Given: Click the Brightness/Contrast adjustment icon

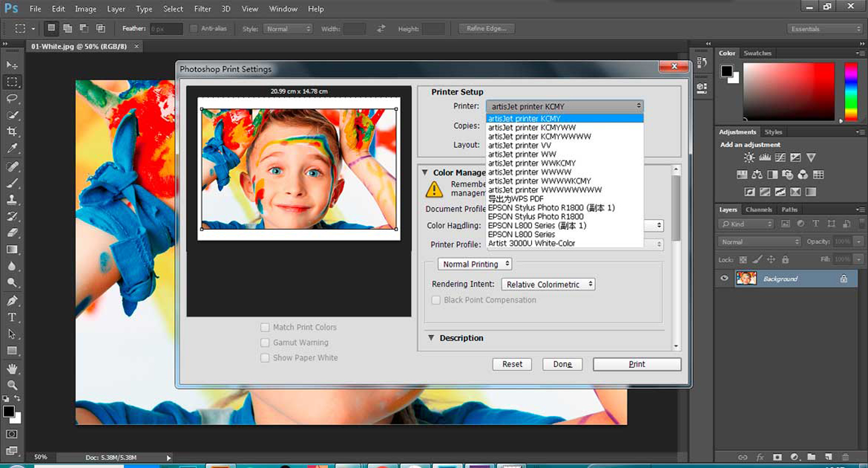Looking at the screenshot, I should [749, 157].
